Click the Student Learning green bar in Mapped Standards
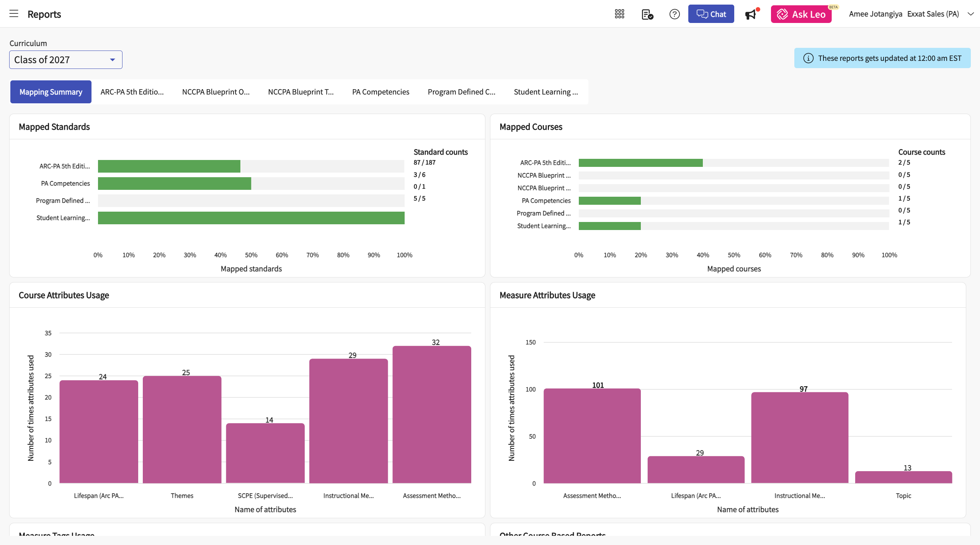The image size is (980, 545). (x=251, y=218)
